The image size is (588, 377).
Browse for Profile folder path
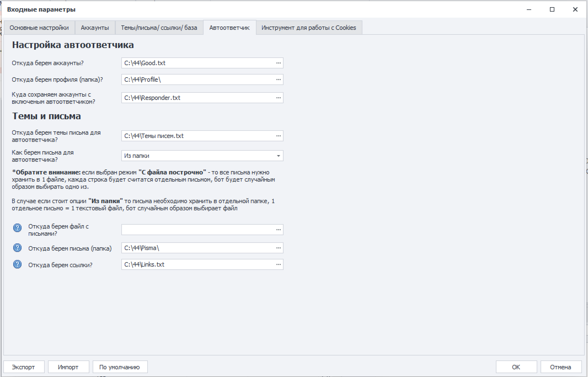point(278,79)
